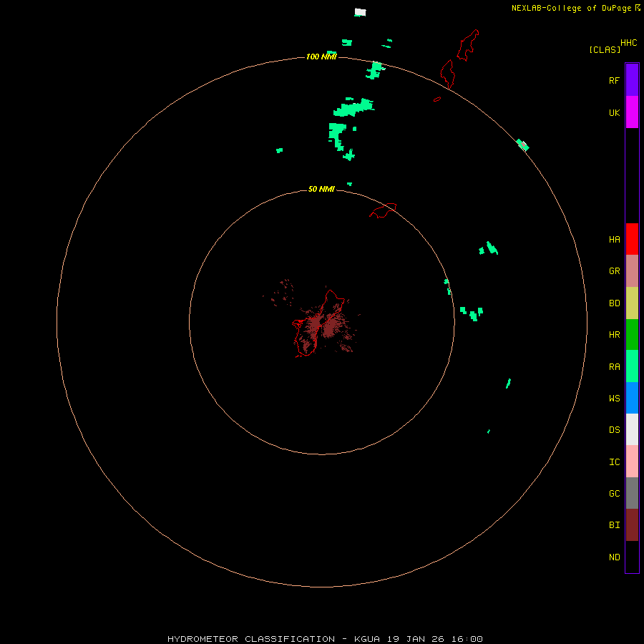
Task: Select the GC gray legend swatch
Action: [x=632, y=493]
